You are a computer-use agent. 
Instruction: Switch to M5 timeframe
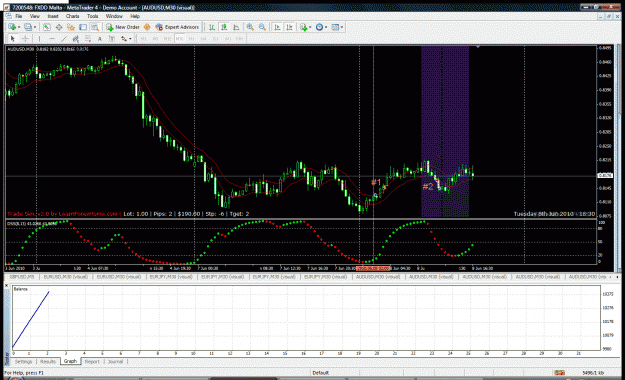[x=155, y=39]
